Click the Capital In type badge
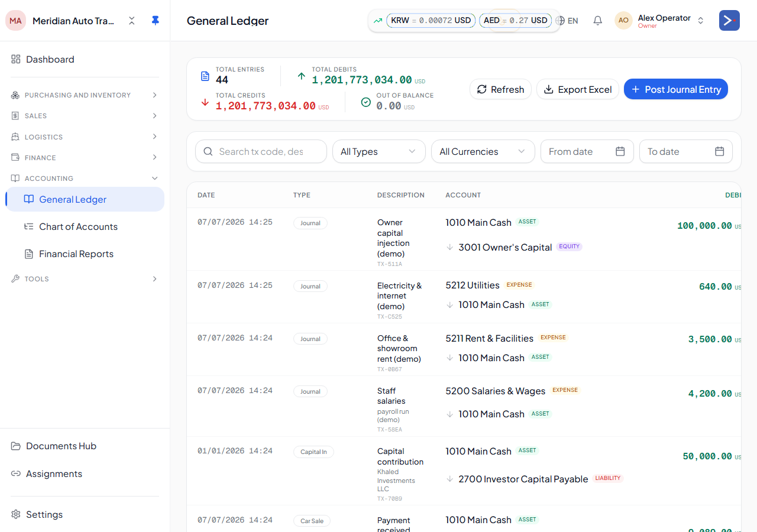757x532 pixels. (x=313, y=452)
